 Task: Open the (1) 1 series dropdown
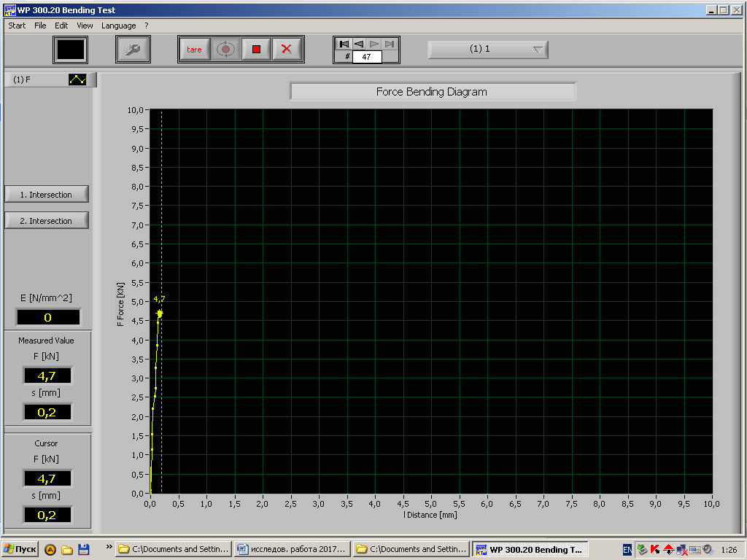click(488, 49)
